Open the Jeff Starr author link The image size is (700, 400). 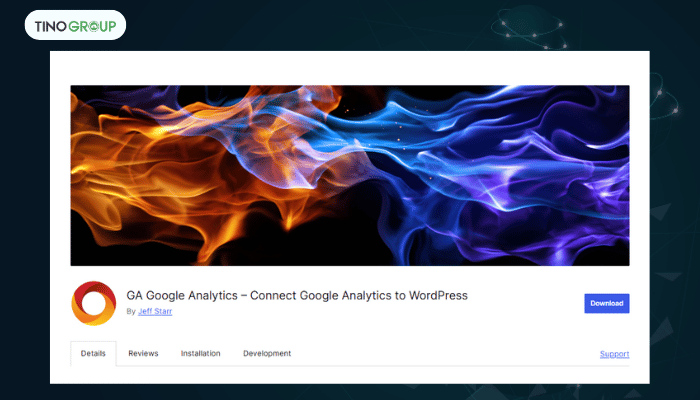click(x=155, y=311)
